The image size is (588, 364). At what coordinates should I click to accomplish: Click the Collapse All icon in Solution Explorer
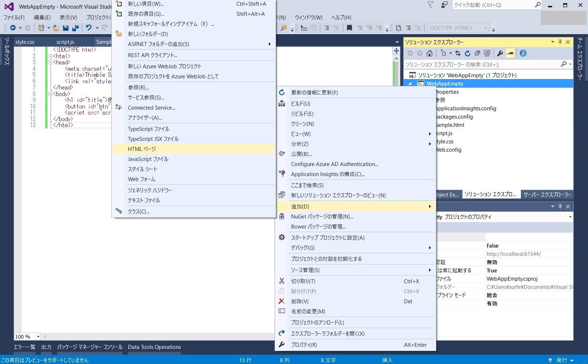(477, 53)
